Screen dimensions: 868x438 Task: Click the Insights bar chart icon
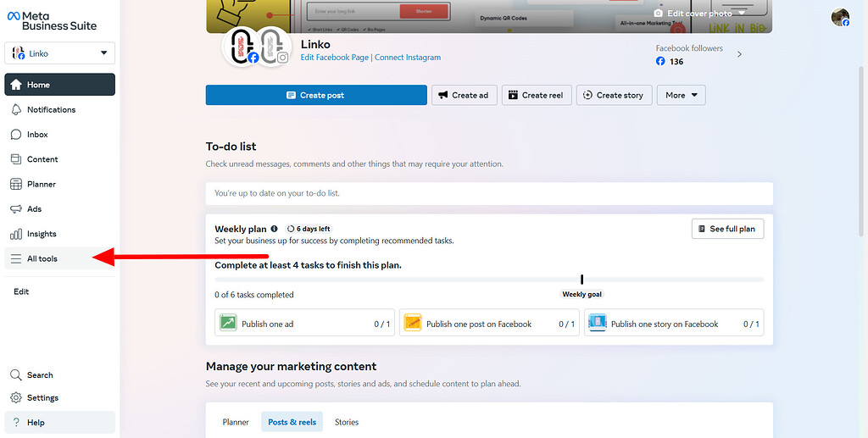pyautogui.click(x=16, y=234)
